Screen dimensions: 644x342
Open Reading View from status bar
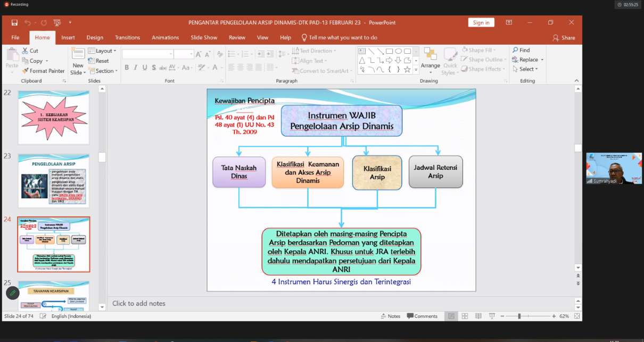[477, 316]
